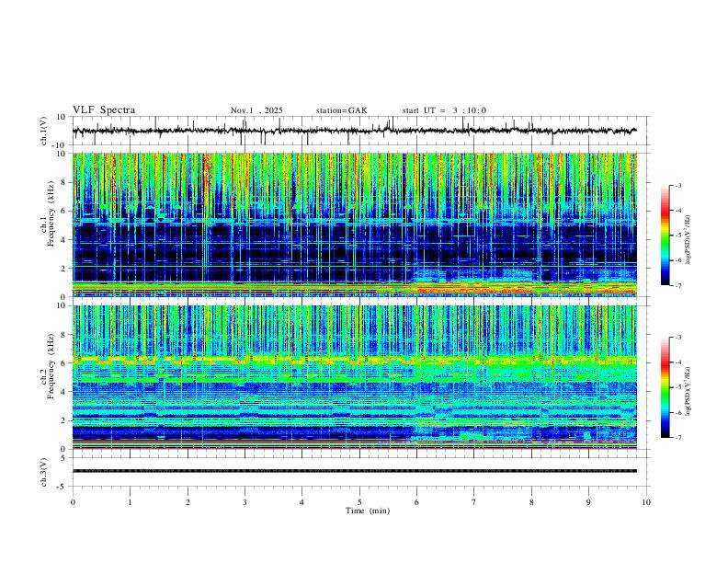Click the upper ch.1 PSD color bar

click(x=665, y=236)
